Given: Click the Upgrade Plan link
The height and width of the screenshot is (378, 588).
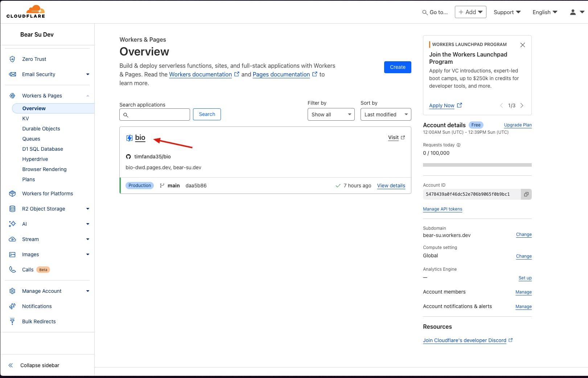Looking at the screenshot, I should 518,125.
